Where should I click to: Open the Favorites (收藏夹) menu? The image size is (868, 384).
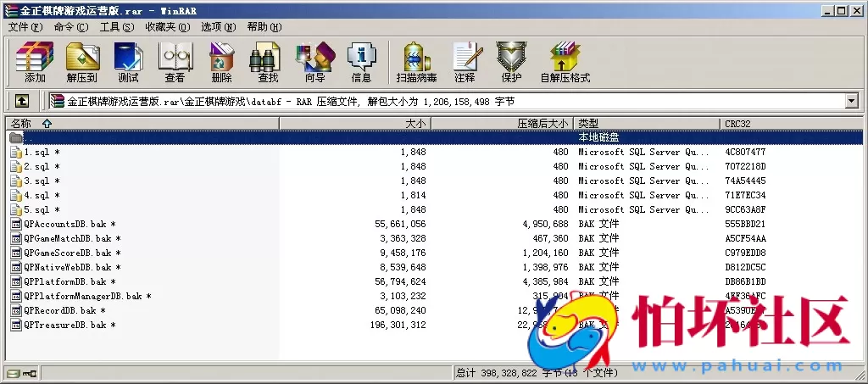[168, 26]
